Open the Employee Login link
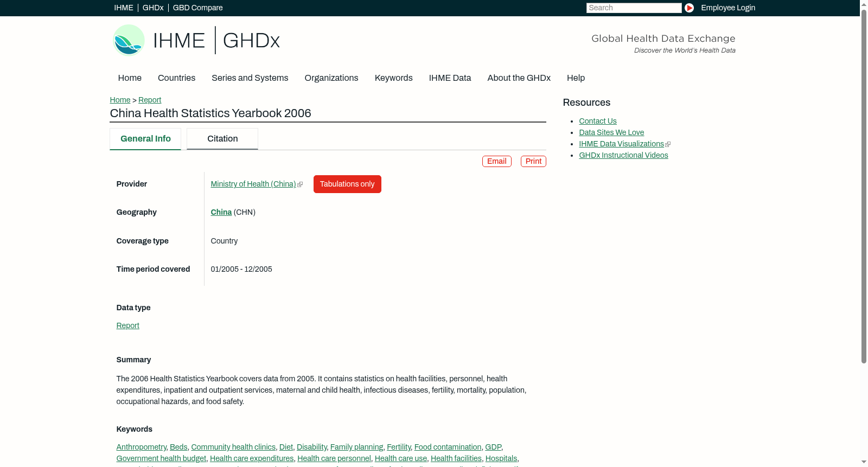This screenshot has height=467, width=868. [x=728, y=8]
